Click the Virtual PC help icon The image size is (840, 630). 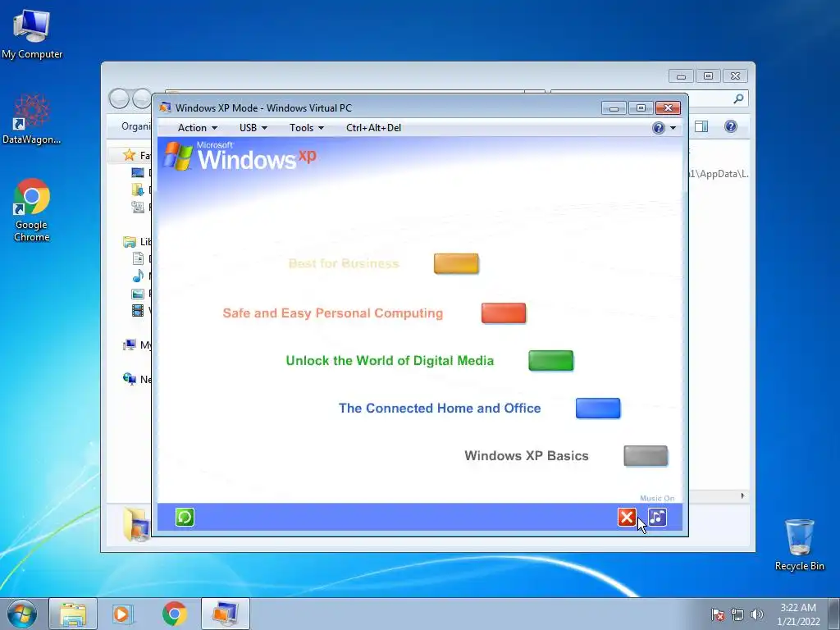click(659, 127)
